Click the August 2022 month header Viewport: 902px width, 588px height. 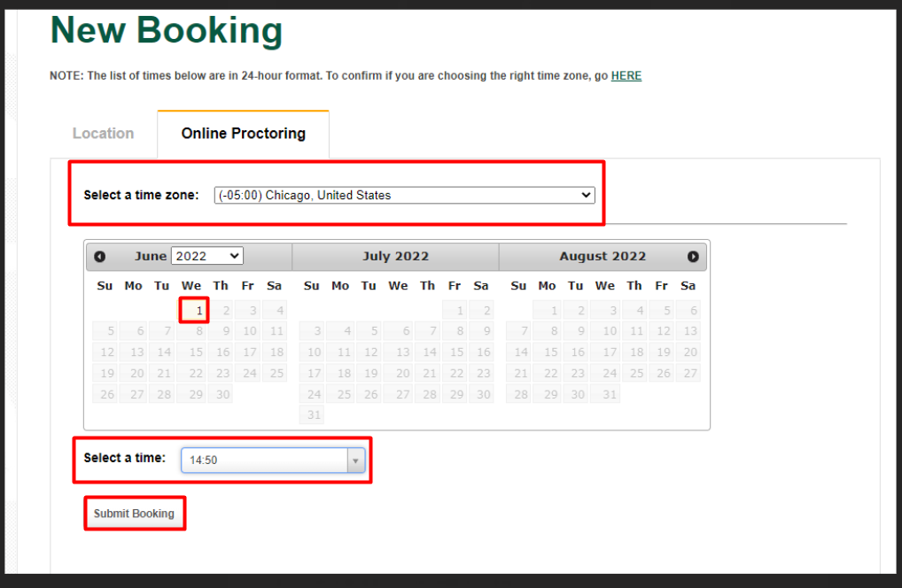point(603,256)
